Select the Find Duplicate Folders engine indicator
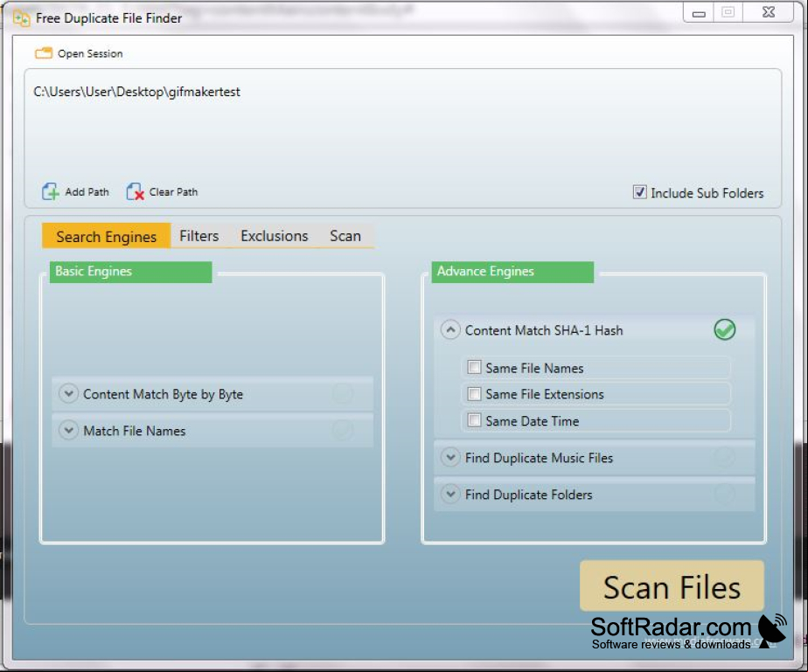Viewport: 808px width, 672px height. [724, 494]
